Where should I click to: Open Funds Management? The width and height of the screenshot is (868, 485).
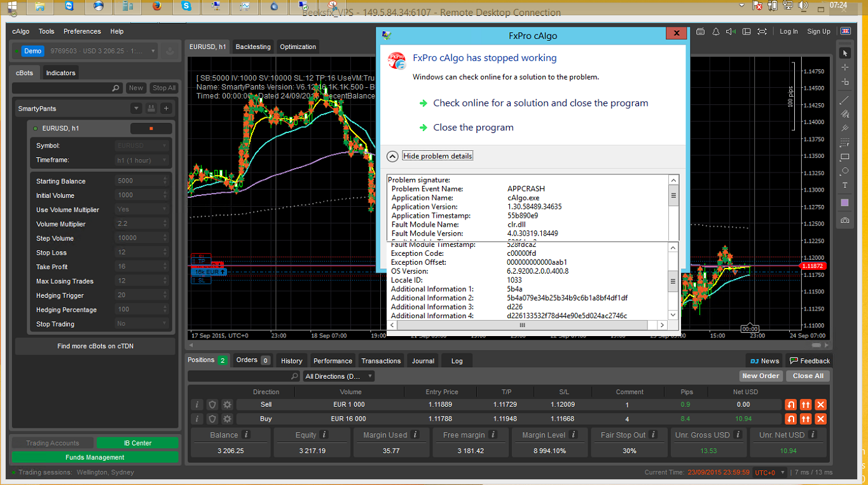(x=95, y=457)
